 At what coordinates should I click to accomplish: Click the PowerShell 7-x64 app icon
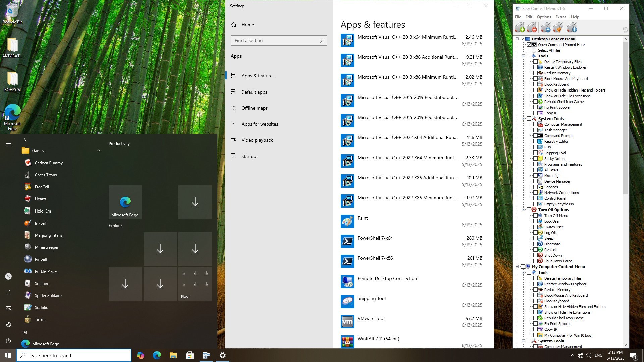[347, 241]
